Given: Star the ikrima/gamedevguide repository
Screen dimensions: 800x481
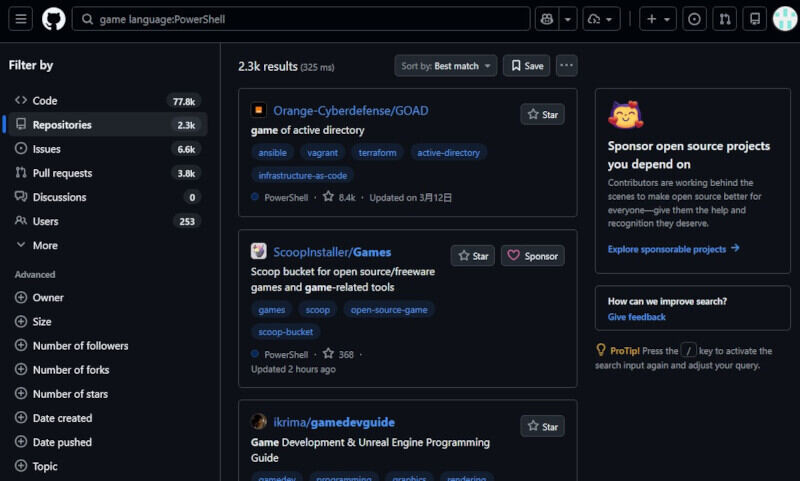Looking at the screenshot, I should coord(542,426).
